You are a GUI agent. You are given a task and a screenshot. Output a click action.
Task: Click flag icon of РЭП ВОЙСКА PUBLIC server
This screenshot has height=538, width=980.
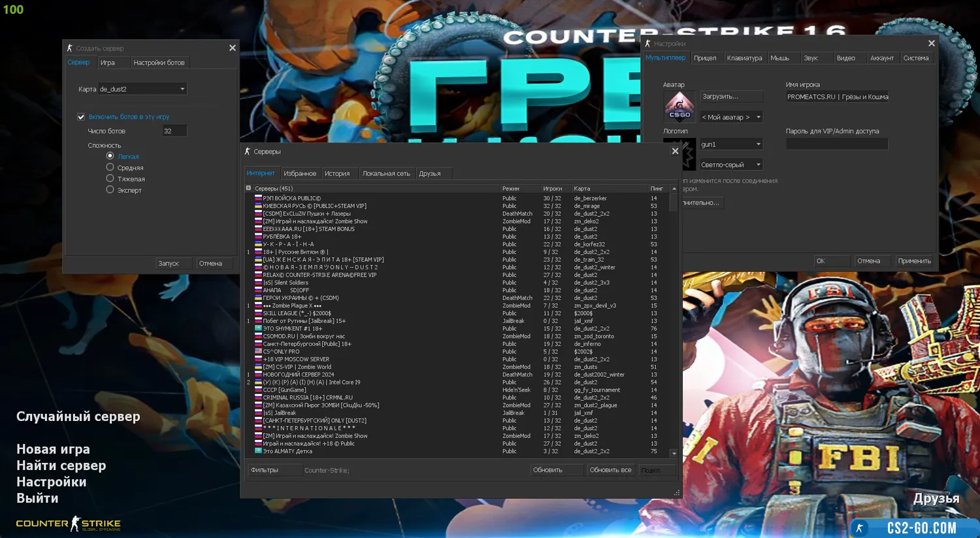(x=258, y=198)
